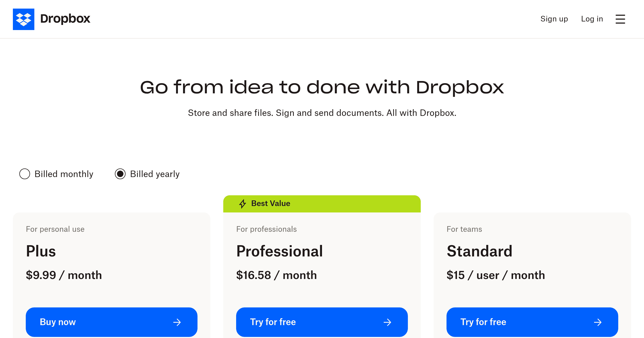This screenshot has width=644, height=338.
Task: Click the $15 / user / month price
Action: tap(496, 275)
